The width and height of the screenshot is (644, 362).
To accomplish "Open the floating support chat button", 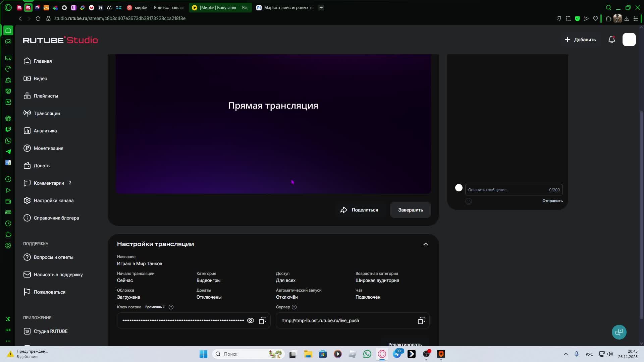I will [619, 332].
